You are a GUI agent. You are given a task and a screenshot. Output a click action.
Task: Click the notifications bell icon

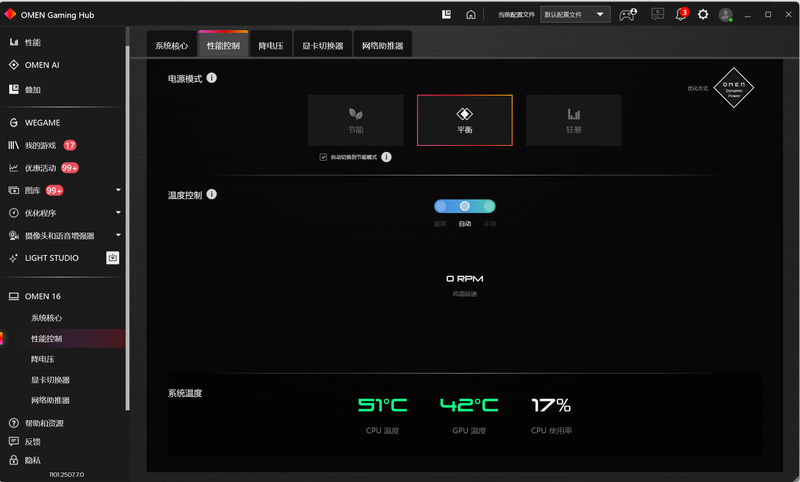[x=680, y=15]
